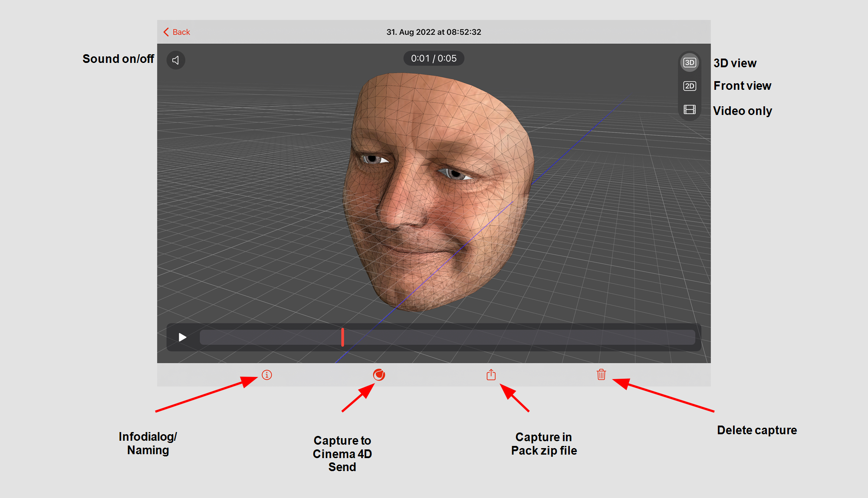The width and height of the screenshot is (868, 498).
Task: Select the video only filmstrip icon
Action: tap(689, 109)
